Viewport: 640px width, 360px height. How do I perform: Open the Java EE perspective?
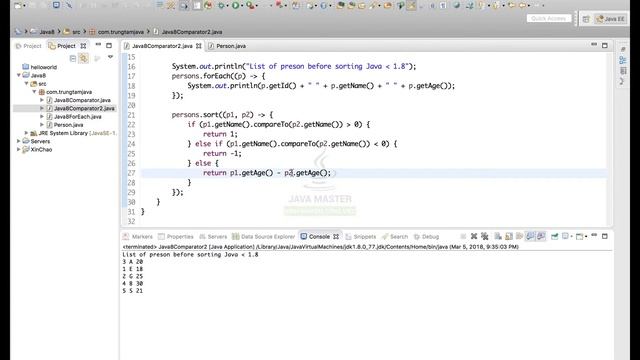611,19
